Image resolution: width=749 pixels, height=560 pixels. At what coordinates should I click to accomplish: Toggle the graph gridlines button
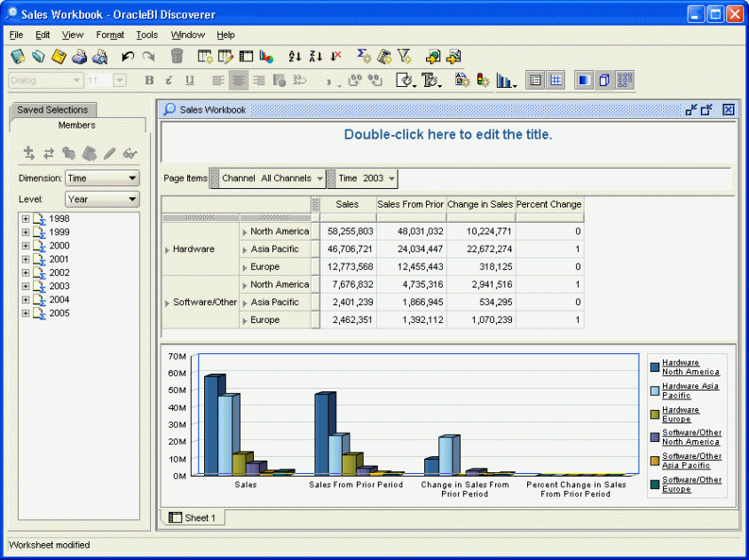pyautogui.click(x=556, y=80)
